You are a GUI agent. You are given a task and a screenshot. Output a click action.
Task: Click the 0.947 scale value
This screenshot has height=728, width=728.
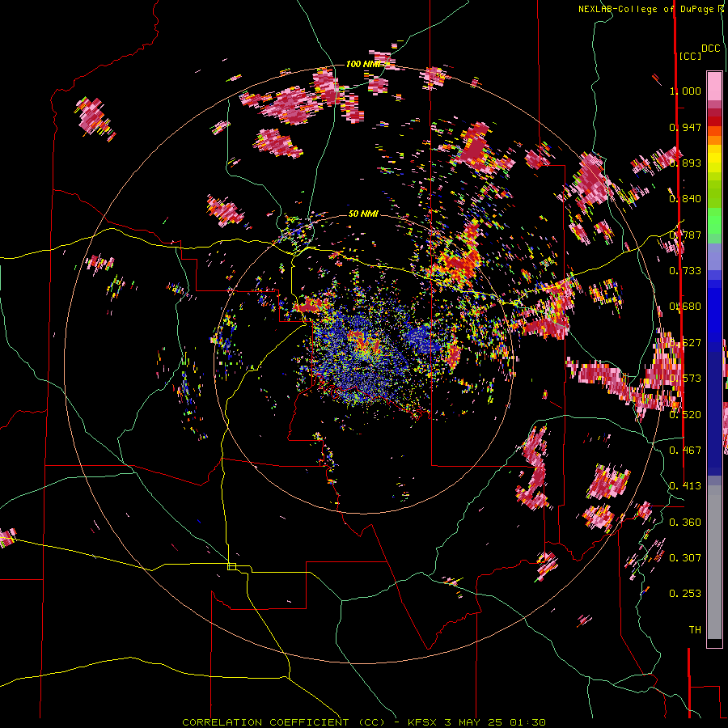tap(685, 127)
